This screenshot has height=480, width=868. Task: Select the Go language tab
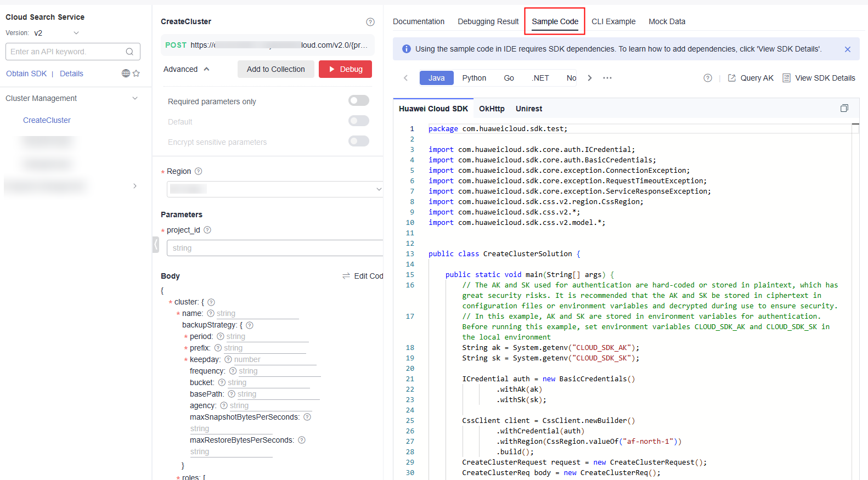click(509, 78)
